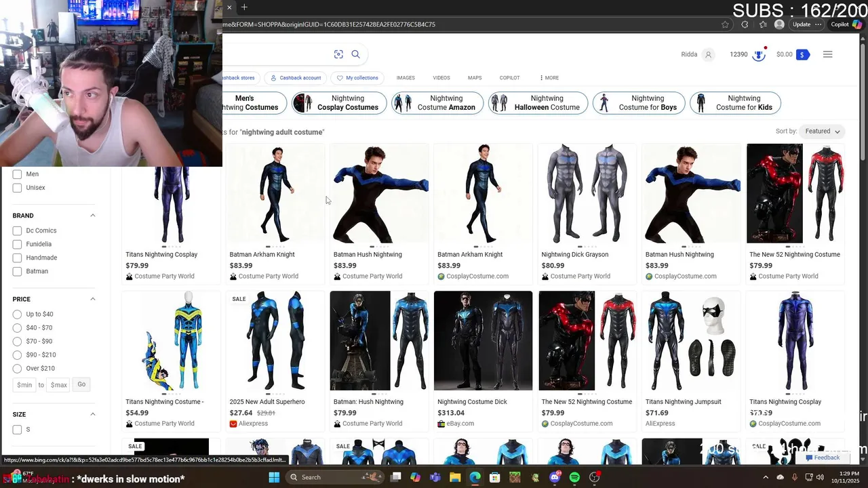Open File Explorer from taskbar
The width and height of the screenshot is (868, 488).
[455, 477]
